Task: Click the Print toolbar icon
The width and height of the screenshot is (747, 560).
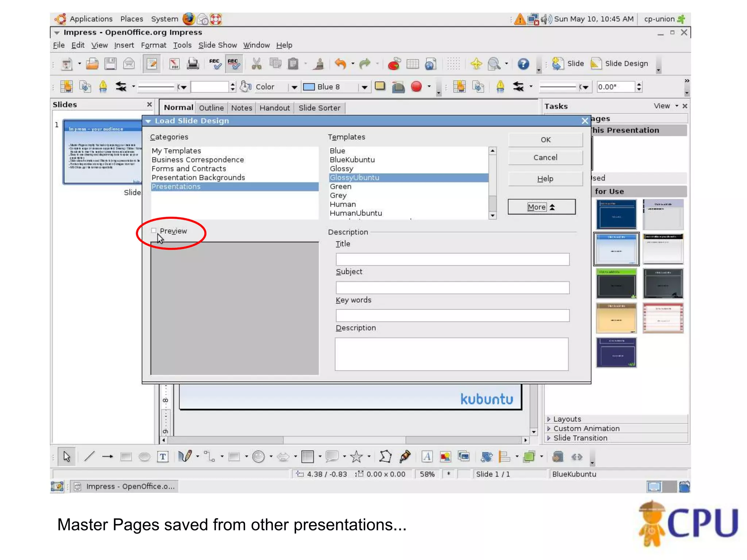Action: (x=193, y=64)
